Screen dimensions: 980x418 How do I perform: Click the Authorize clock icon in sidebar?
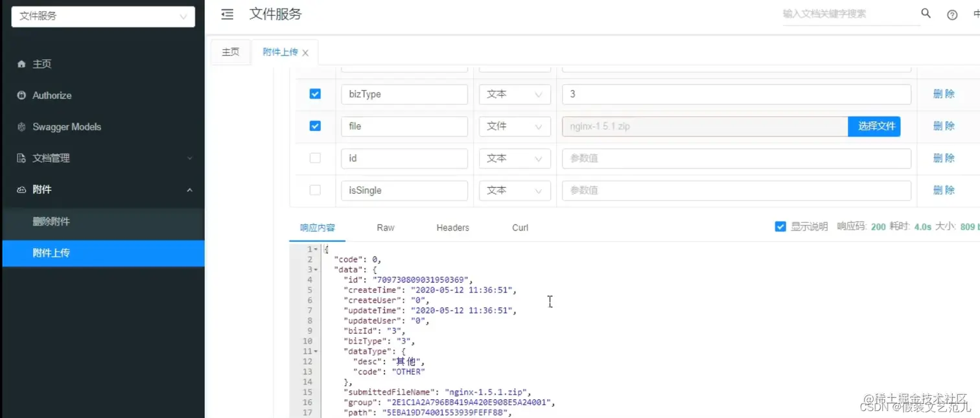(x=22, y=95)
